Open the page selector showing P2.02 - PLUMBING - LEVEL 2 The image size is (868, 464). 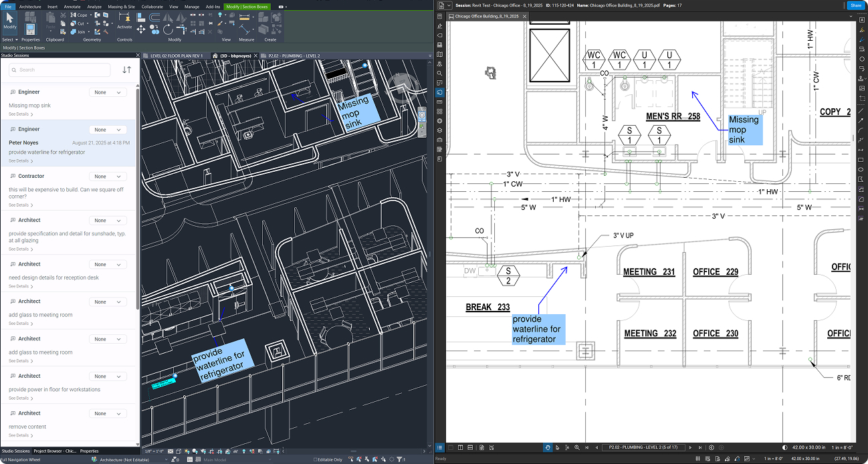[x=643, y=447]
